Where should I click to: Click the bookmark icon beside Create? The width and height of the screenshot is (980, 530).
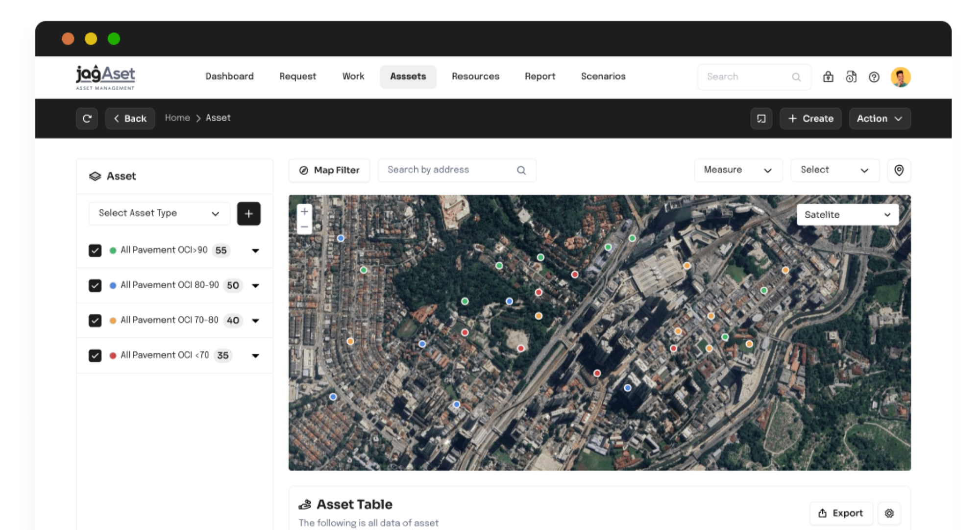click(761, 119)
